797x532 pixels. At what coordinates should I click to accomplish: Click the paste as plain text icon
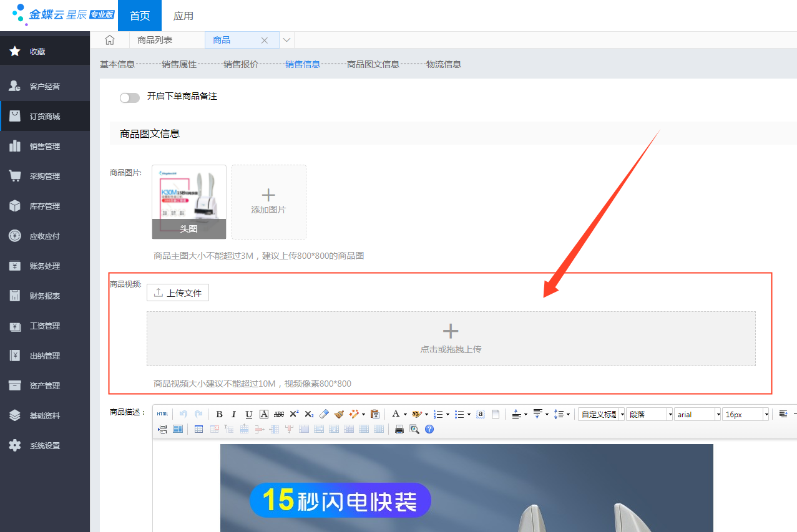(375, 414)
